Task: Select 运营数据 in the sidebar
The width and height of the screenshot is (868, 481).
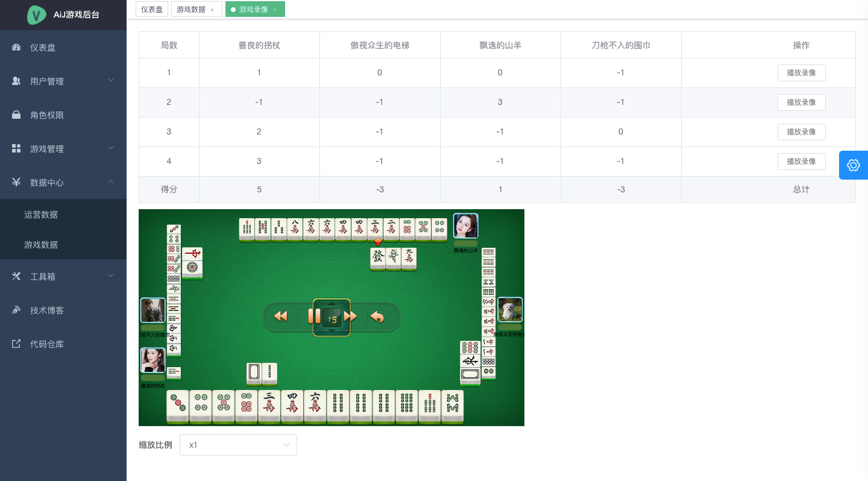Action: pos(41,215)
